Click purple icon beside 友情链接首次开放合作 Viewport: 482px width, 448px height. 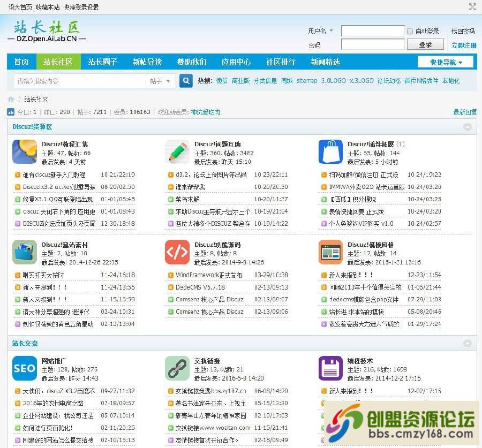(x=171, y=440)
